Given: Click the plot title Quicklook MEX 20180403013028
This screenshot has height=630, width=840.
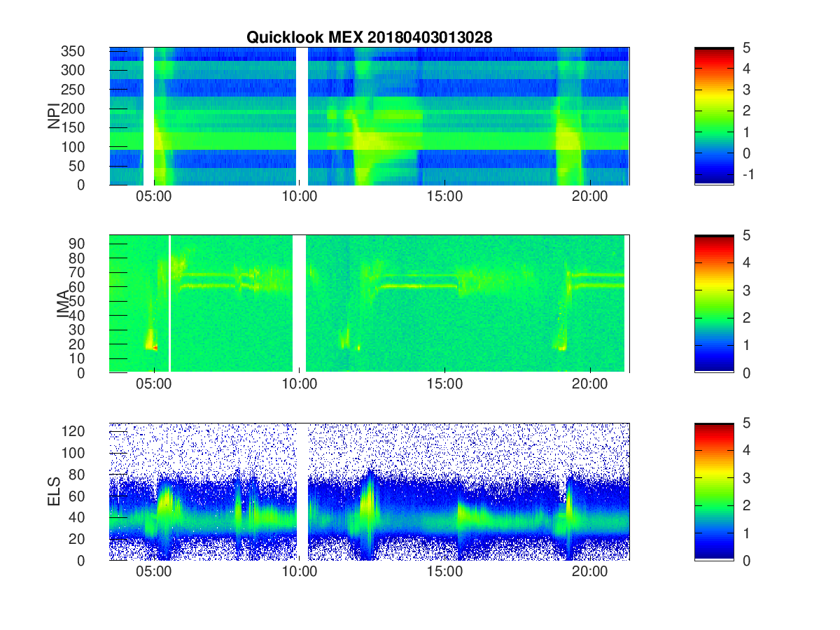Looking at the screenshot, I should [369, 38].
